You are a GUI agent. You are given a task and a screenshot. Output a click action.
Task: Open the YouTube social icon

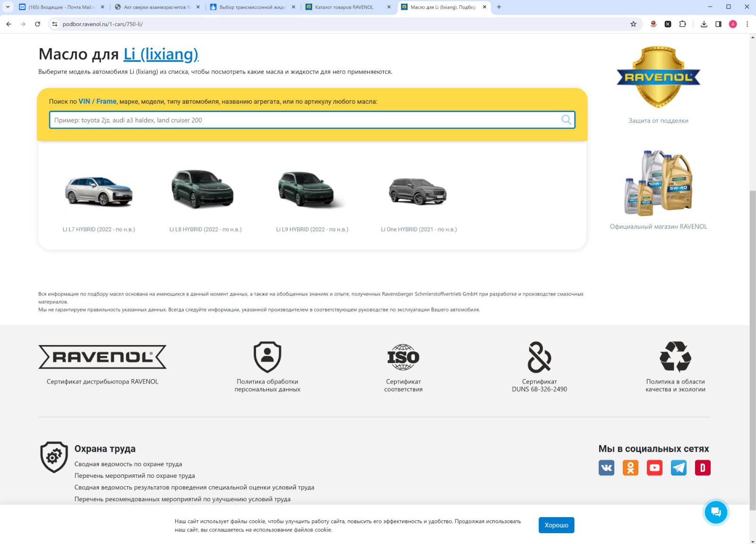coord(654,468)
